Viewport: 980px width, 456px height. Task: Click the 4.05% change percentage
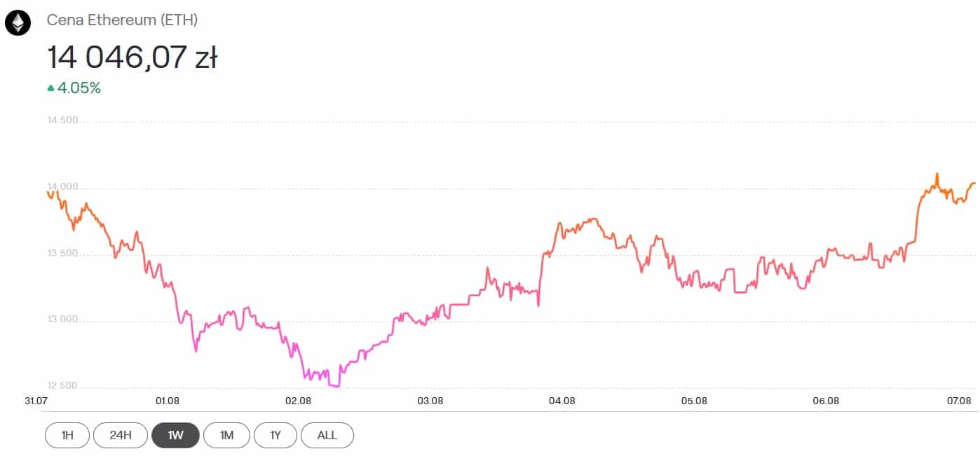79,88
